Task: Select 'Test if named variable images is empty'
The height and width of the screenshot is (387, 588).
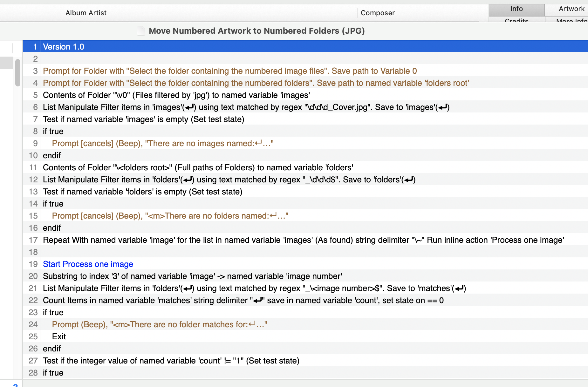Action: tap(143, 119)
